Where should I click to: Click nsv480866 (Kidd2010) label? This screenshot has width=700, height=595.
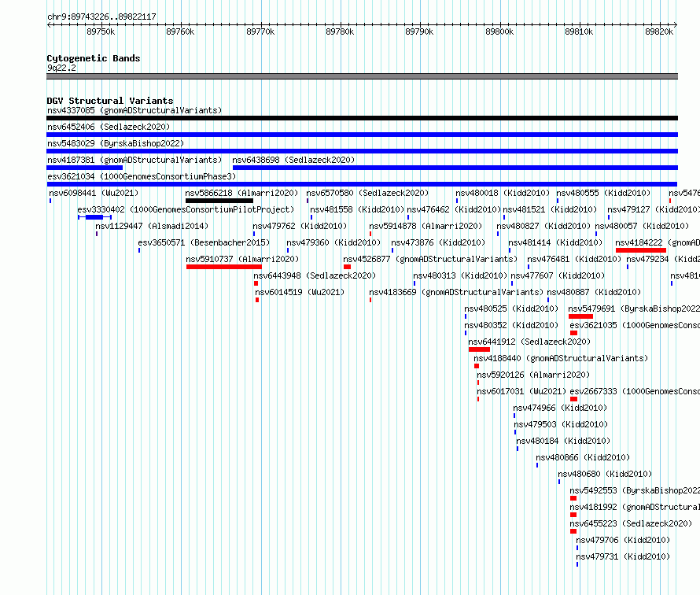583,457
